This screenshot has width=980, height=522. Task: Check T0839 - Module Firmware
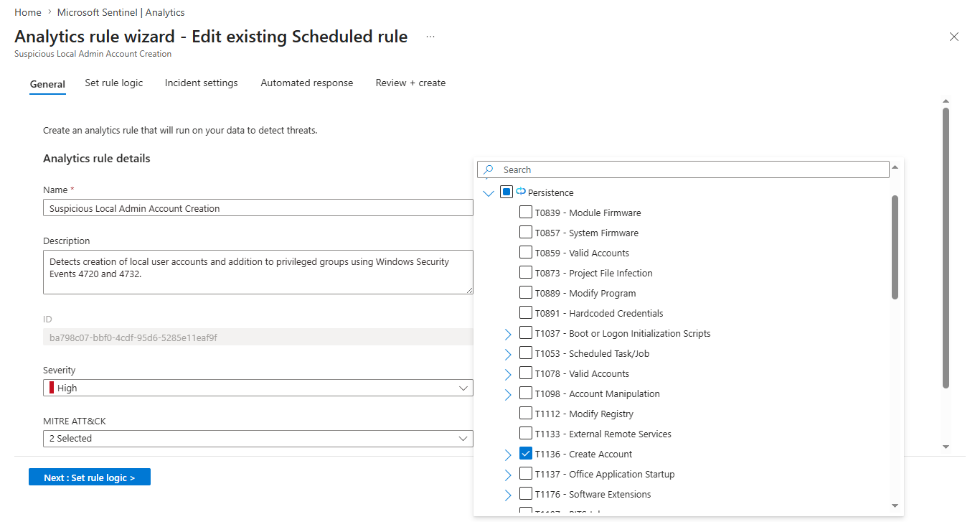526,212
